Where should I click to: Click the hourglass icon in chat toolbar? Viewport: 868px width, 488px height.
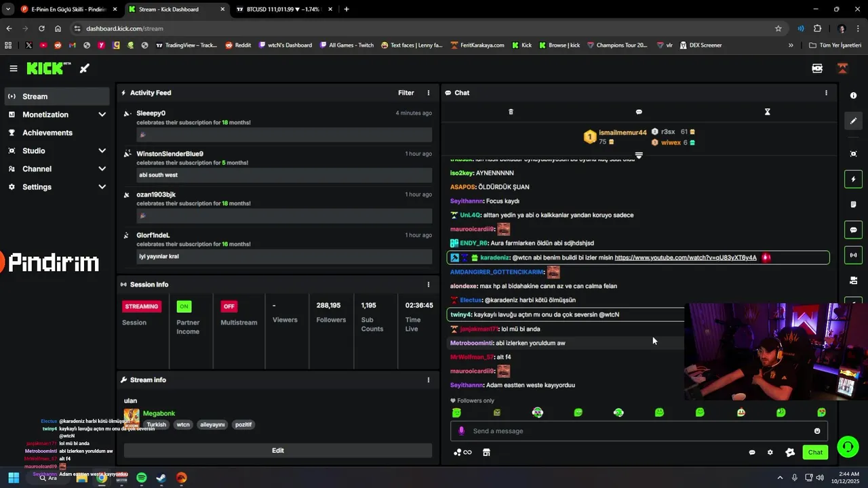pos(768,112)
